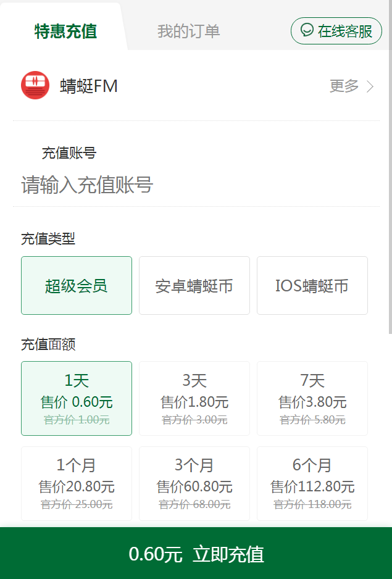The height and width of the screenshot is (579, 392).
Task: Click the vertical scrollbar on the right
Action: coord(389,185)
